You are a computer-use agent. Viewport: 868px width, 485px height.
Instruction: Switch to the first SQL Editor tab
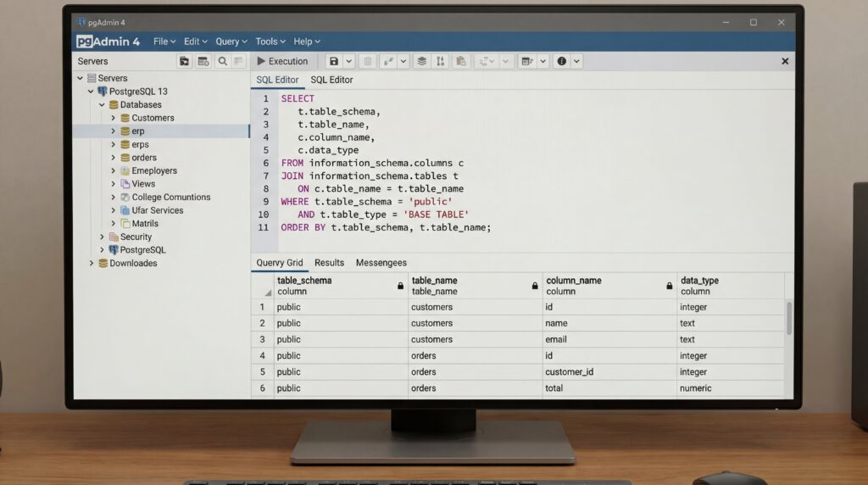[277, 80]
